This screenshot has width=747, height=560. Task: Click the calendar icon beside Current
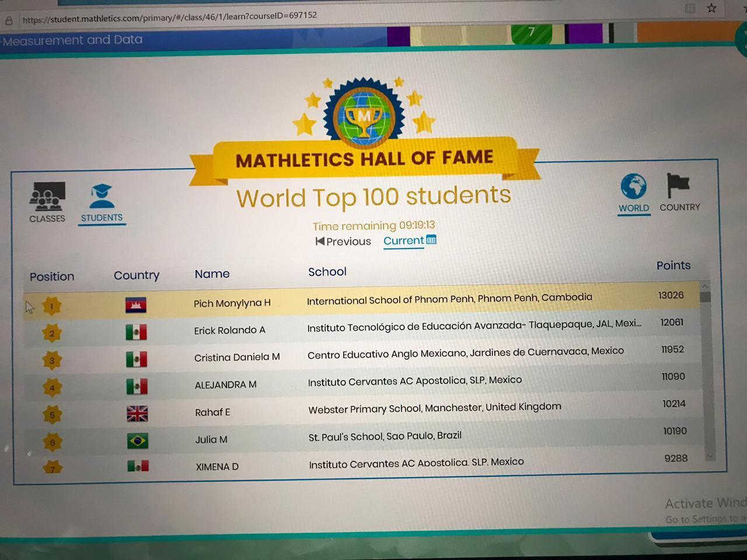[431, 239]
